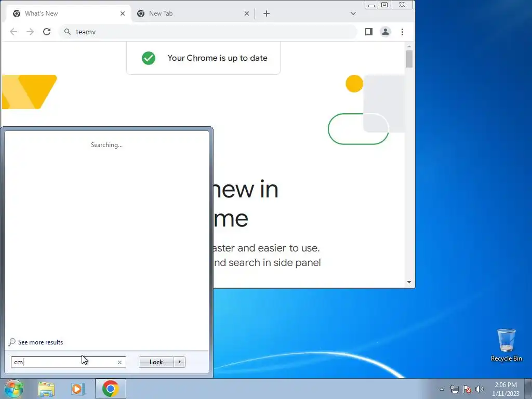
Task: Close the What's New tab
Action: pos(123,14)
